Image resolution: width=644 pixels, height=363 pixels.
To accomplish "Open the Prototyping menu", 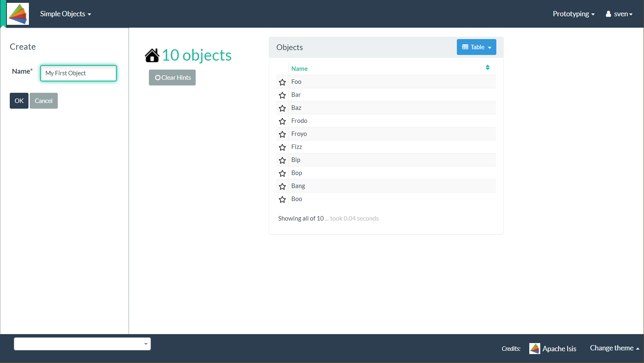I will (573, 14).
